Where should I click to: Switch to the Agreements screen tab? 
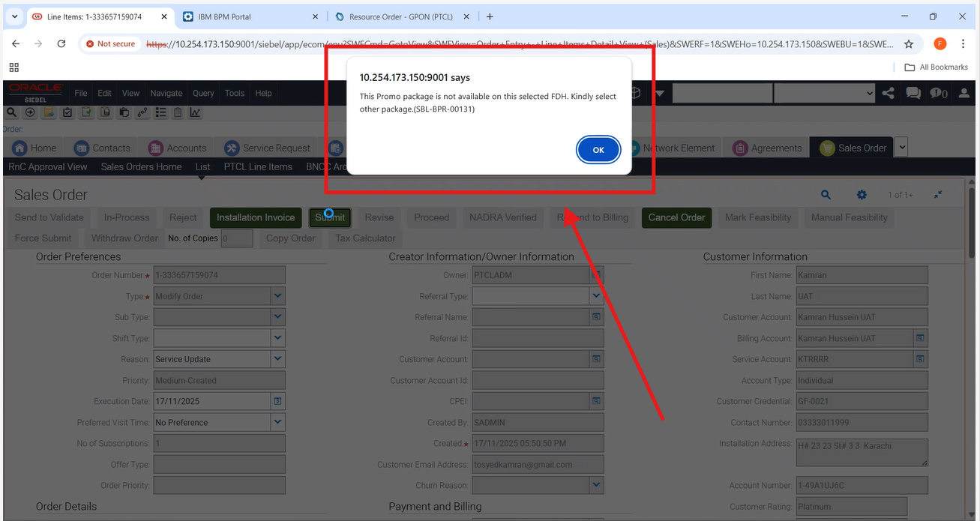(x=768, y=148)
